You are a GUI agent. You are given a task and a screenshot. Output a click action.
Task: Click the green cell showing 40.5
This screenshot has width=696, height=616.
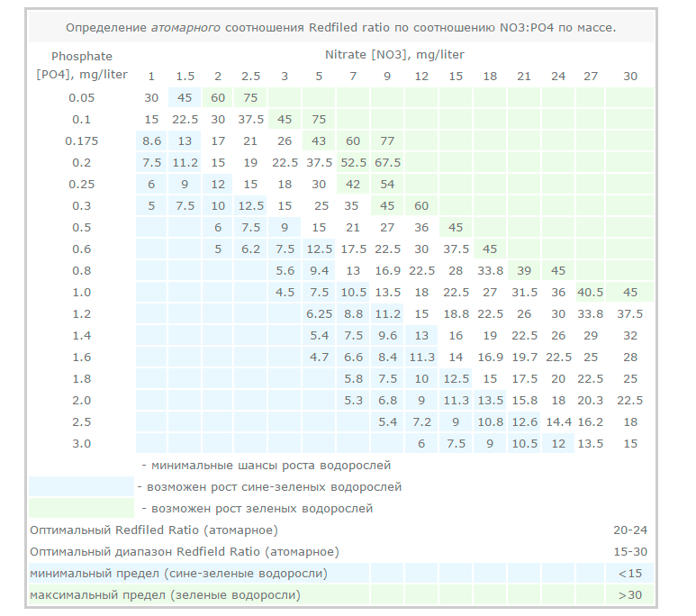coord(591,292)
